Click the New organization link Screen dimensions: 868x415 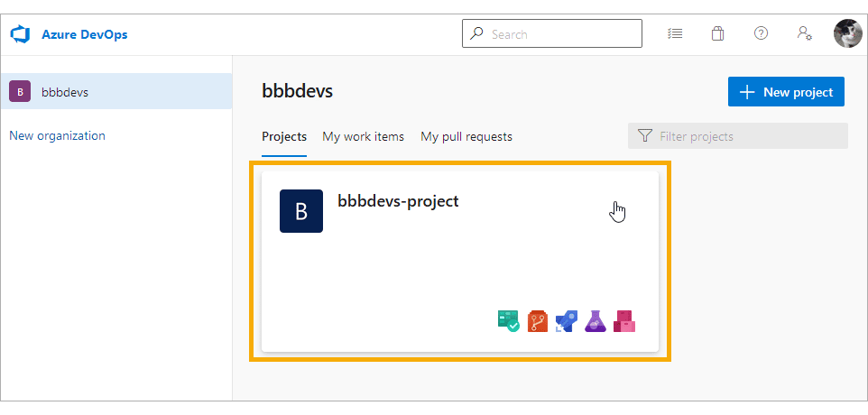(x=57, y=135)
